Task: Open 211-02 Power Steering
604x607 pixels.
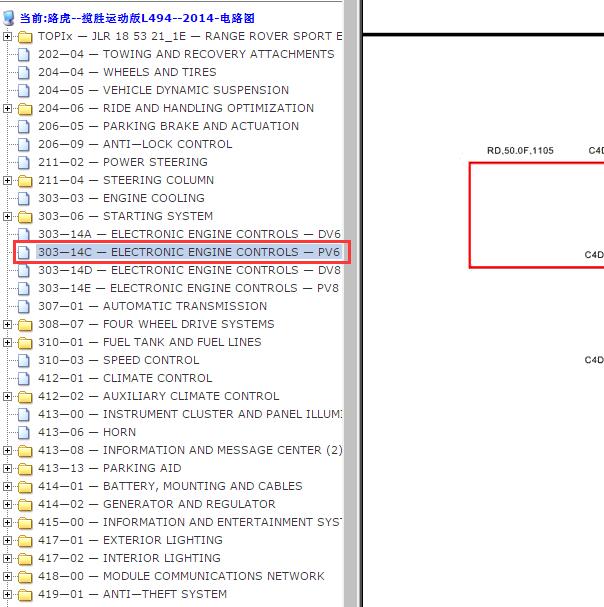Action: (123, 162)
